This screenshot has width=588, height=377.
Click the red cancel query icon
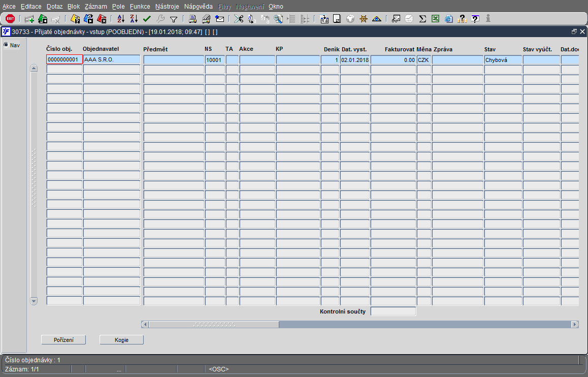click(x=102, y=19)
